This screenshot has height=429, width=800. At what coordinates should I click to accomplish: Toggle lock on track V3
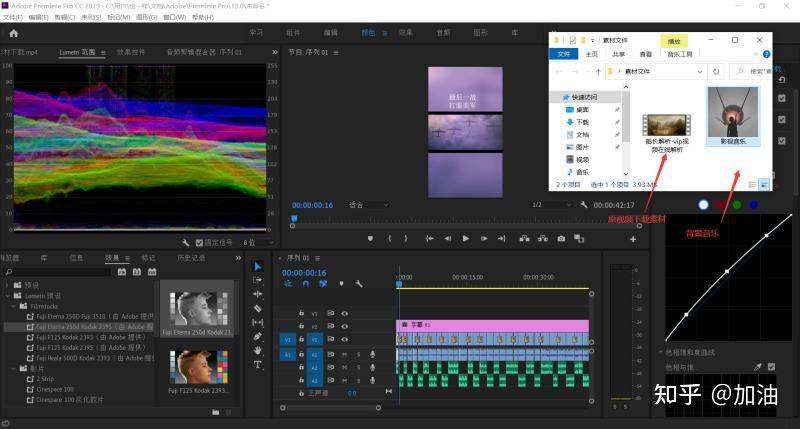pos(302,313)
